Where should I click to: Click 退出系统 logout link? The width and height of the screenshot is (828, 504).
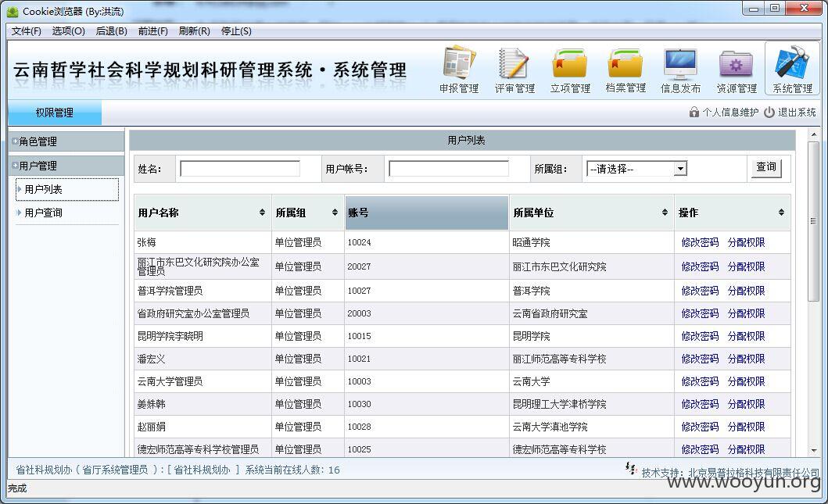[x=797, y=112]
